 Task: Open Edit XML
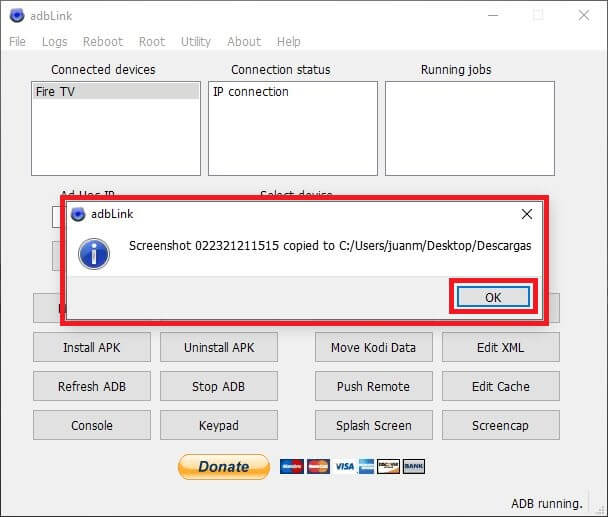[x=501, y=347]
